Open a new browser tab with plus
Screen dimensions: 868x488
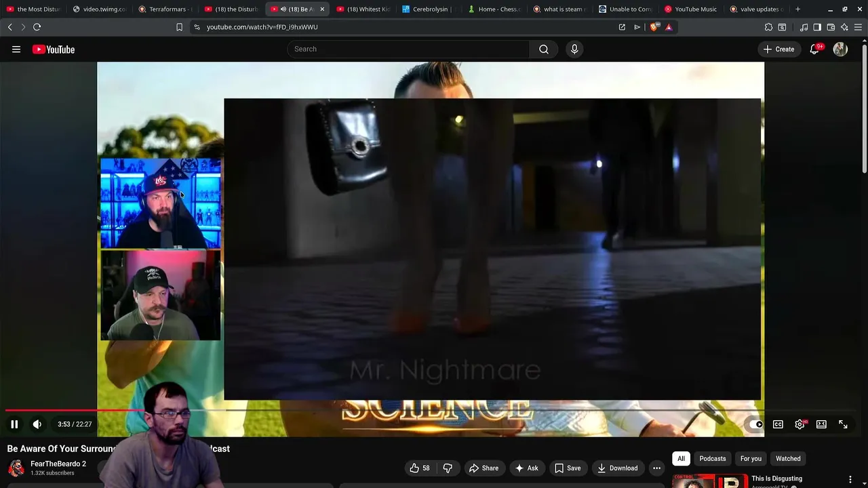coord(797,9)
